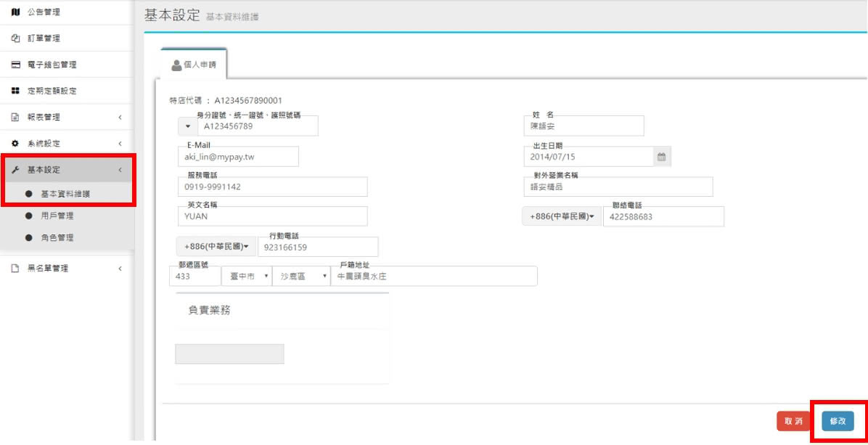Switch to the 個人申請 tab

point(194,65)
